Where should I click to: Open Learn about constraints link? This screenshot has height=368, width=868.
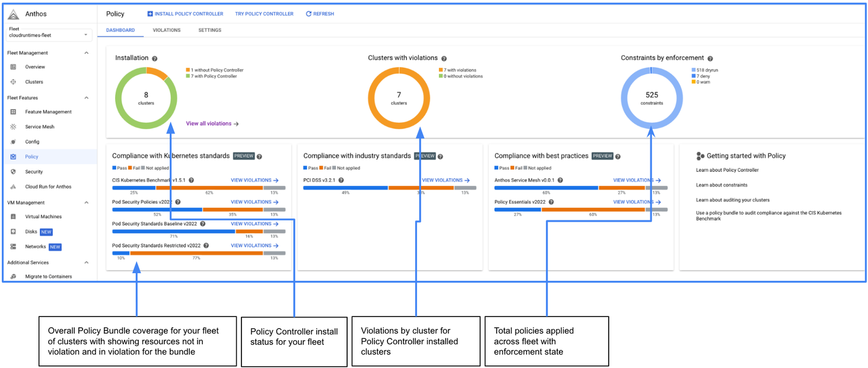click(721, 185)
